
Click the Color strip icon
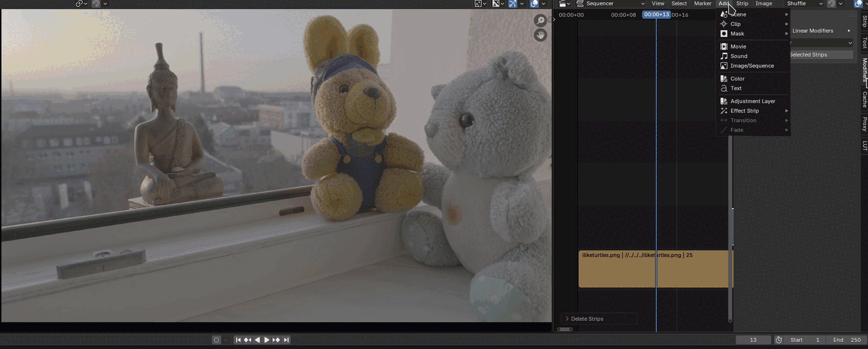(x=724, y=79)
